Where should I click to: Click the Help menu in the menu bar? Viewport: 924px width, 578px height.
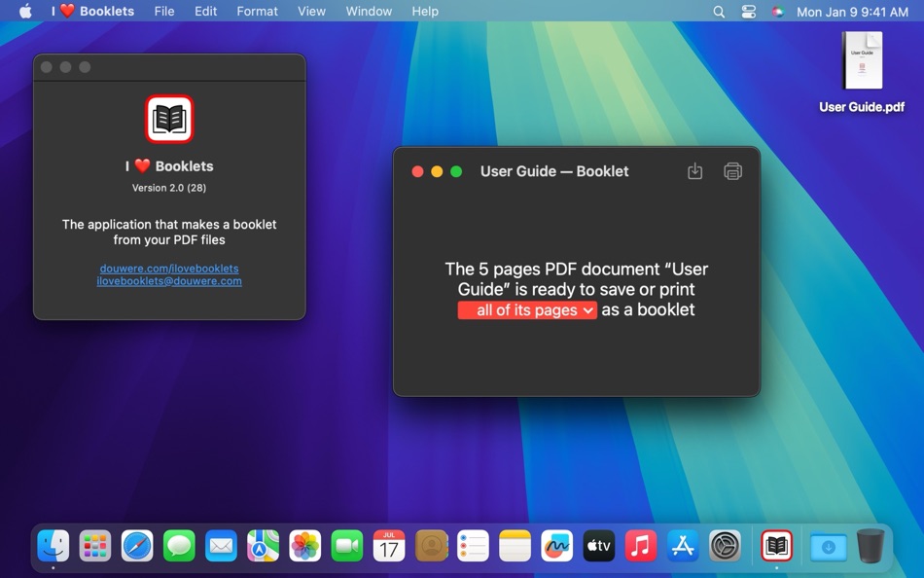point(425,12)
